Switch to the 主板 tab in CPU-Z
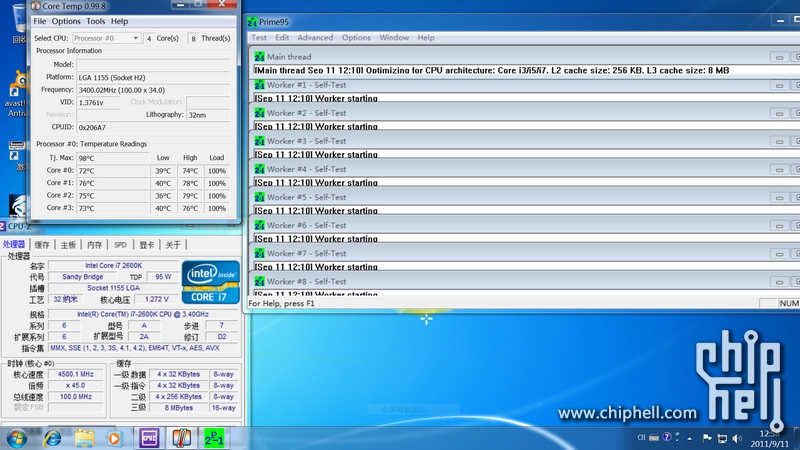The image size is (800, 450). [x=68, y=244]
